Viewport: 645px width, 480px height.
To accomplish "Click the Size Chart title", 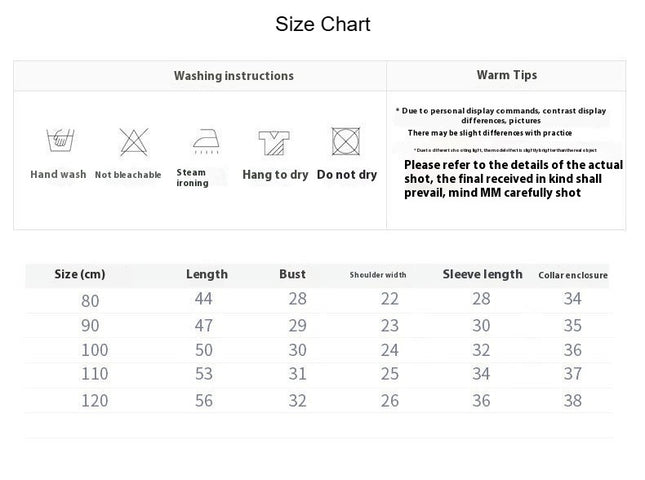I will coord(323,24).
